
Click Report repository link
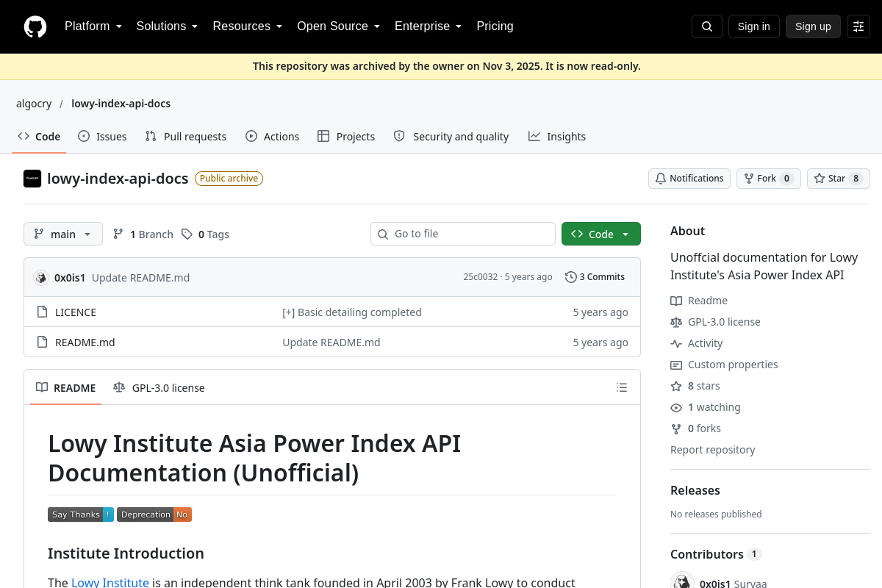pos(713,450)
